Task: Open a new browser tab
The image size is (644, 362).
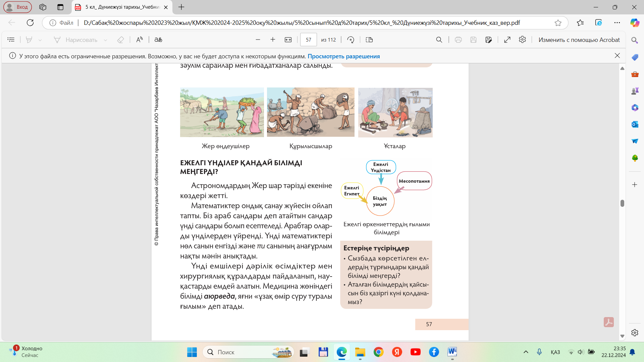Action: (181, 7)
